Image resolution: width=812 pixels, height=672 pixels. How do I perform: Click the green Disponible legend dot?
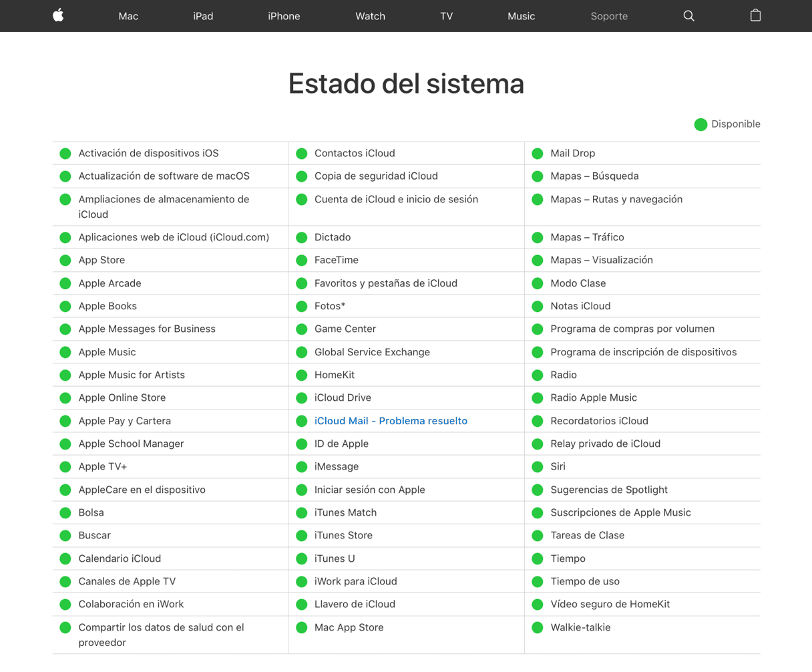[x=700, y=124]
